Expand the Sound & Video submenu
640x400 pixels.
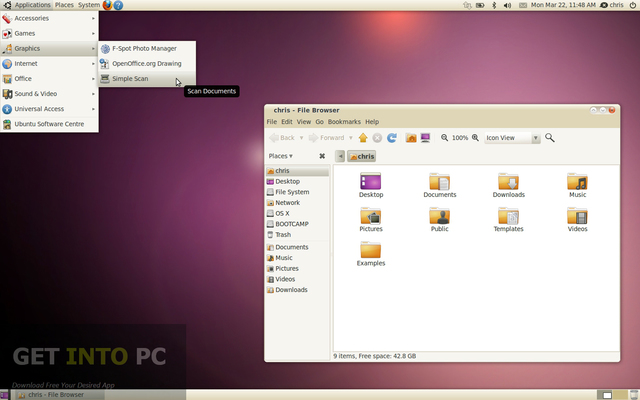point(49,94)
